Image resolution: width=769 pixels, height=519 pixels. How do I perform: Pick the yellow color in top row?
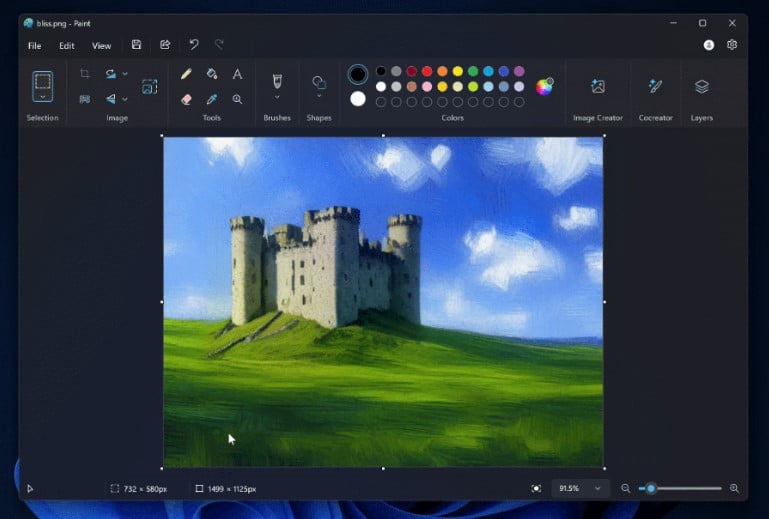tap(458, 71)
